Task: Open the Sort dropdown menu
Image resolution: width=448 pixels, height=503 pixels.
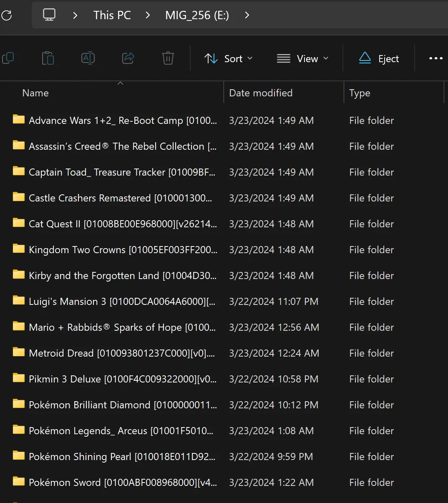Action: (229, 59)
